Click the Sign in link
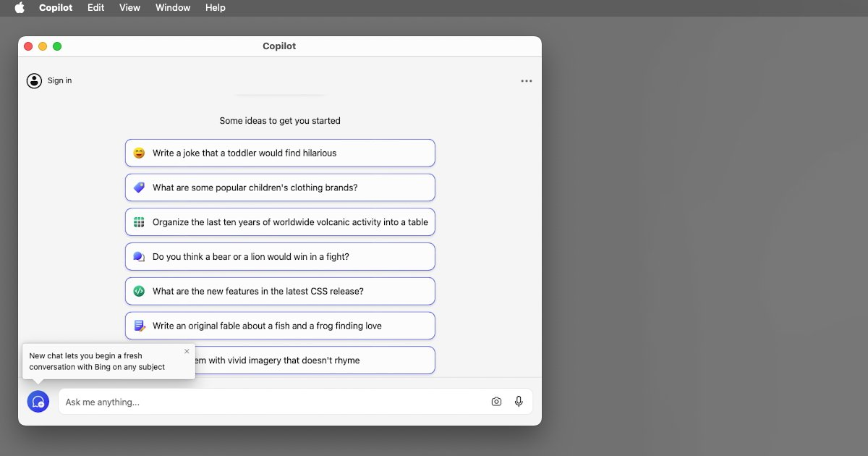Viewport: 868px width, 456px height. (x=59, y=81)
